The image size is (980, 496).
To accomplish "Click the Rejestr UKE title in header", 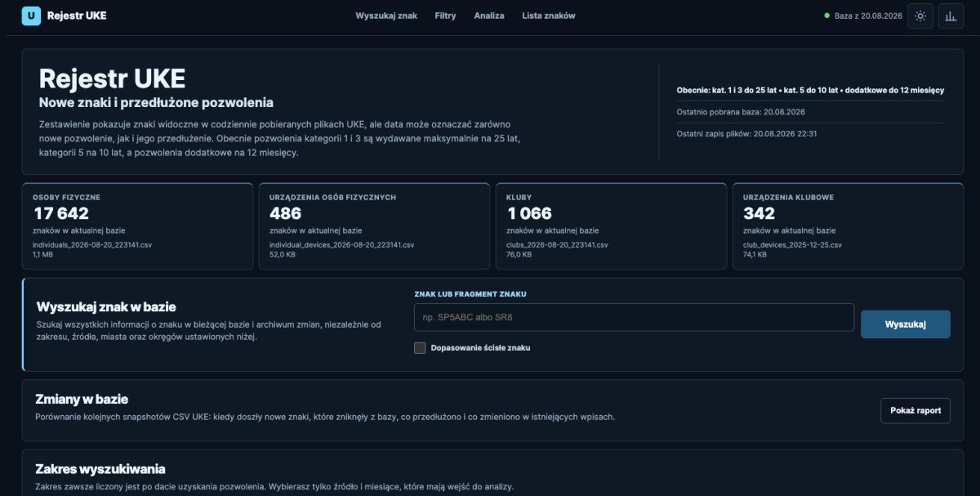I will click(77, 16).
